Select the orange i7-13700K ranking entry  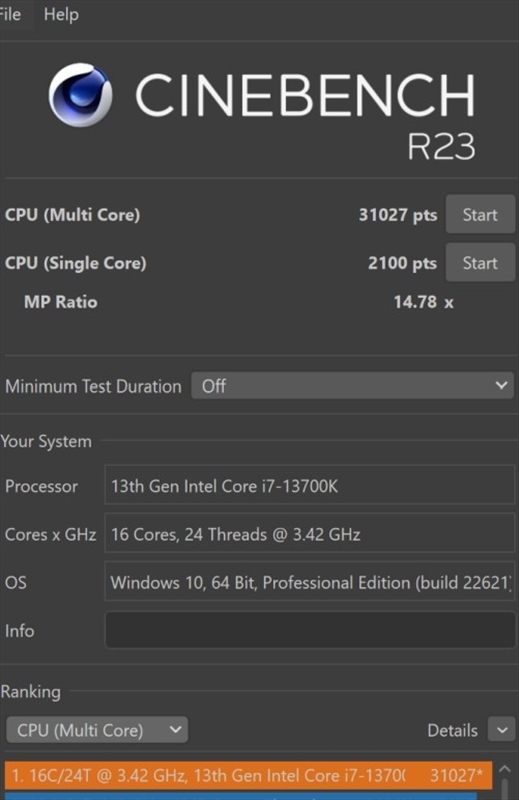coord(249,776)
